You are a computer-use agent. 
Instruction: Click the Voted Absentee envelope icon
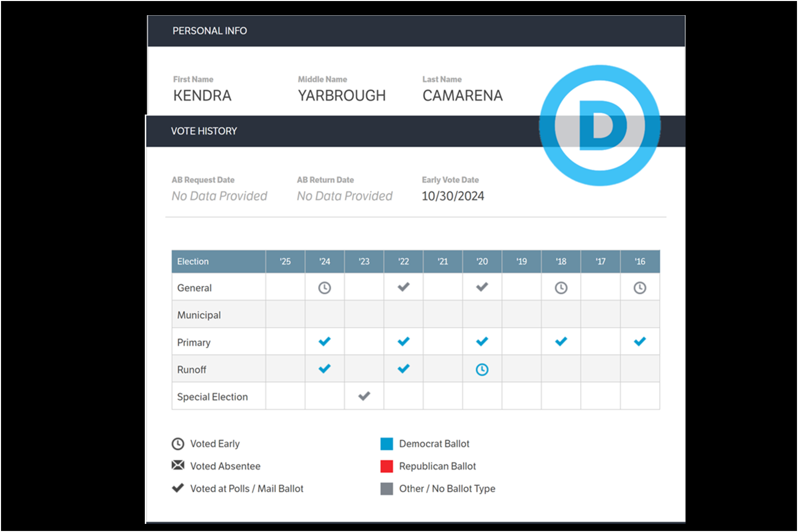pos(178,465)
